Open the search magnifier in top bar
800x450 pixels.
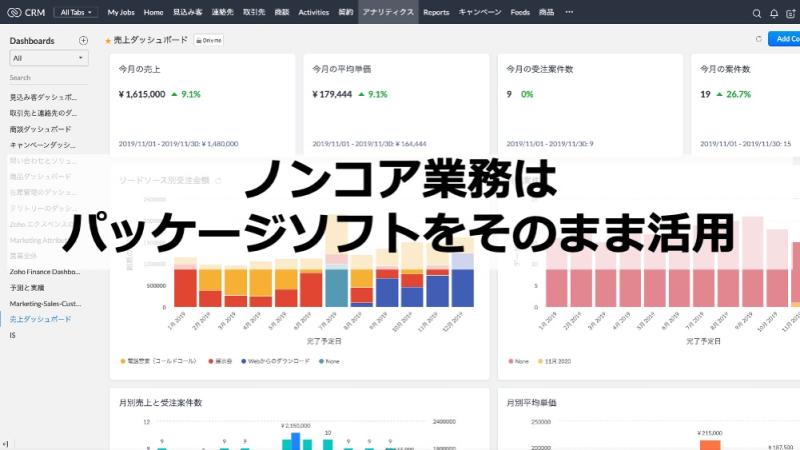[757, 13]
